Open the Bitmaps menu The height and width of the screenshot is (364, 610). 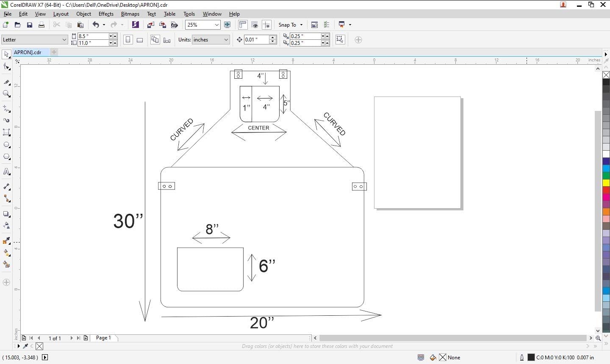[x=130, y=14]
